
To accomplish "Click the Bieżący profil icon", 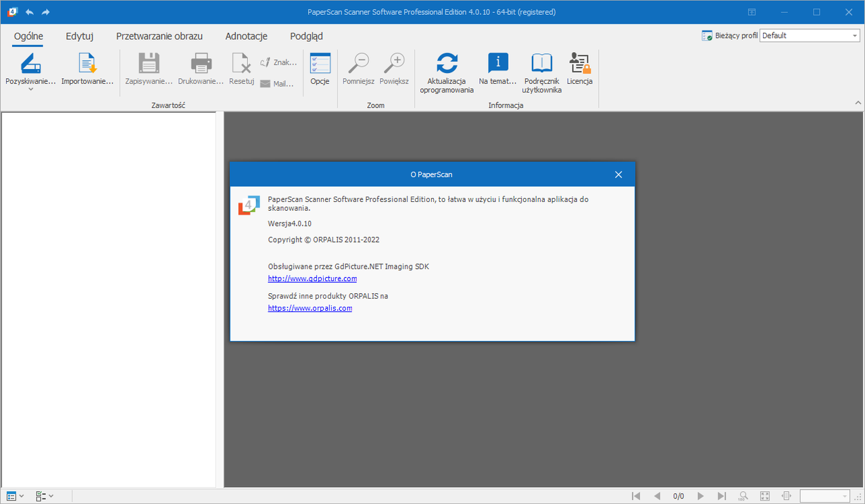I will tap(707, 36).
